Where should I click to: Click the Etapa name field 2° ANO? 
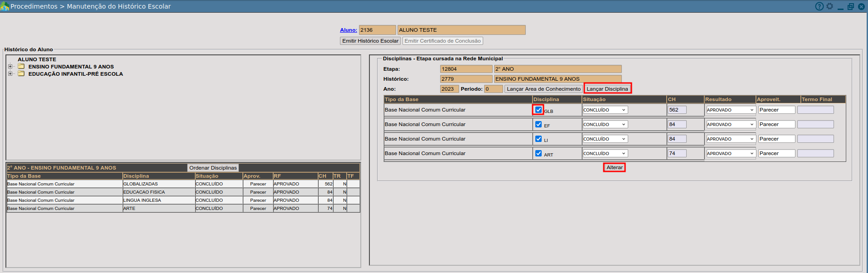558,69
